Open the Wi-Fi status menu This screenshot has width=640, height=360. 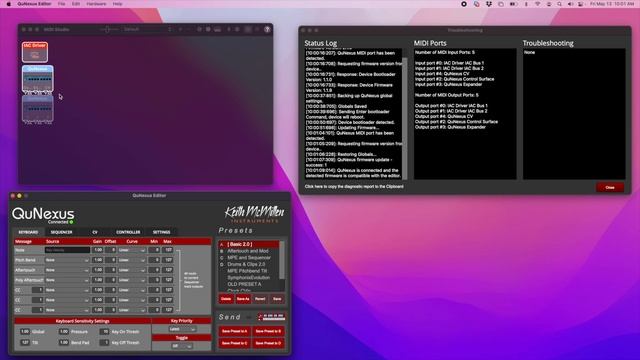(x=538, y=4)
